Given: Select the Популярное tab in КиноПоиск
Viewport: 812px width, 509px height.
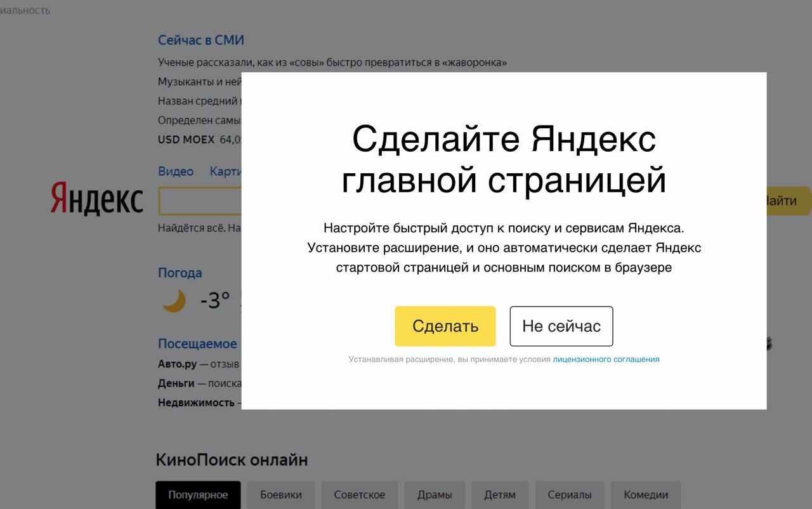Looking at the screenshot, I should click(198, 495).
